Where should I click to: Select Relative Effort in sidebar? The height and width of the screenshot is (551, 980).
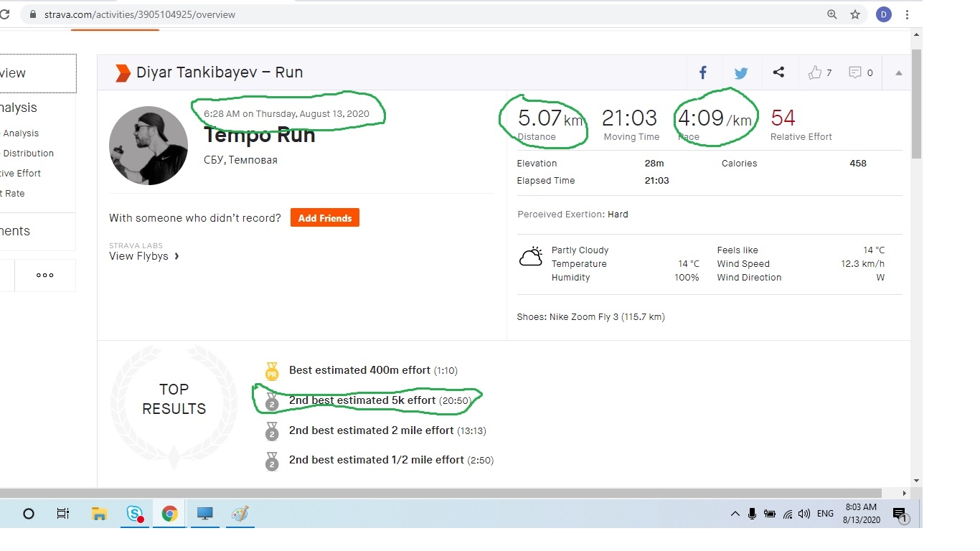tap(20, 173)
